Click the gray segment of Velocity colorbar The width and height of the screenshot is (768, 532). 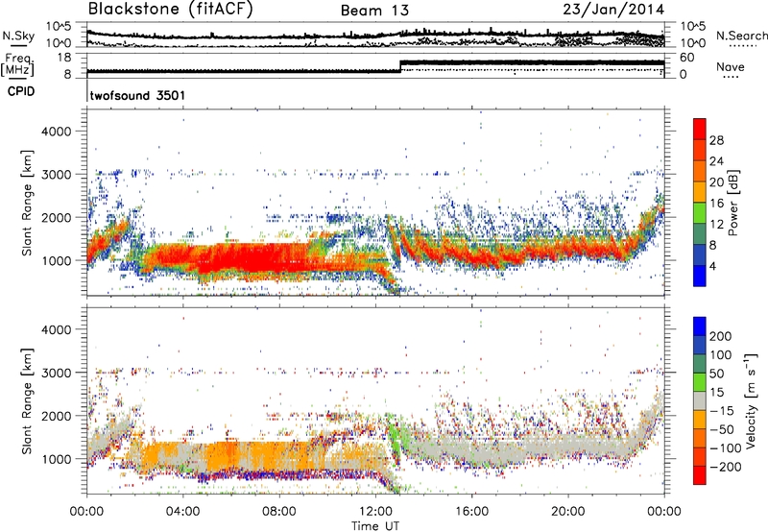click(700, 400)
